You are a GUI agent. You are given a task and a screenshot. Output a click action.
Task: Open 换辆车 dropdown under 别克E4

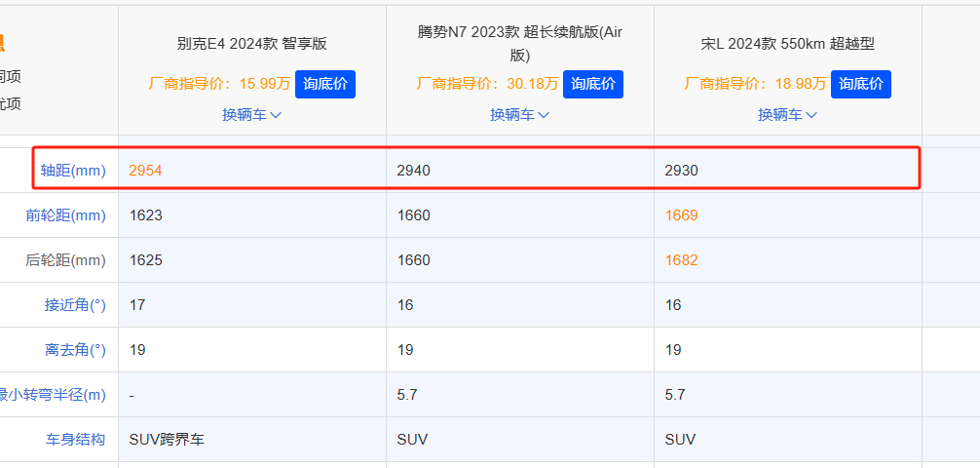pos(252,115)
